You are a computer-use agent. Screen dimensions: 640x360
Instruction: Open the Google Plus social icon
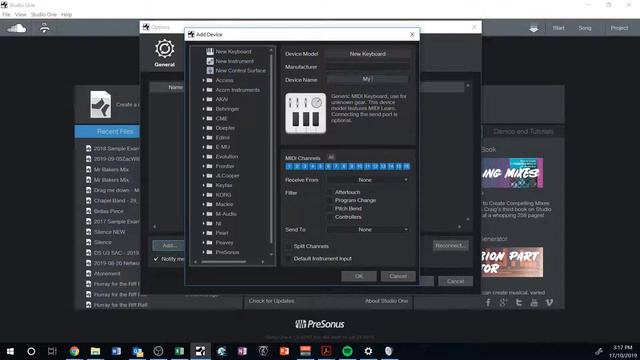(503, 302)
